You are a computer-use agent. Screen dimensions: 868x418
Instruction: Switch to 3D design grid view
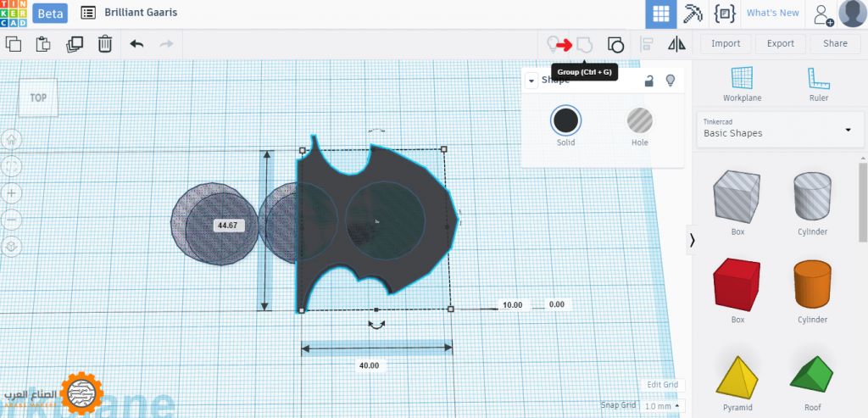[661, 14]
